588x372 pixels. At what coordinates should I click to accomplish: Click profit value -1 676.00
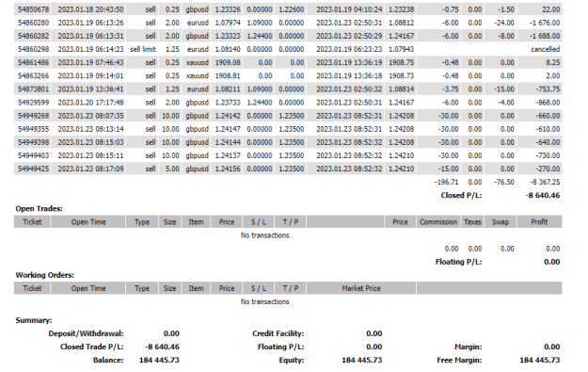pyautogui.click(x=545, y=23)
